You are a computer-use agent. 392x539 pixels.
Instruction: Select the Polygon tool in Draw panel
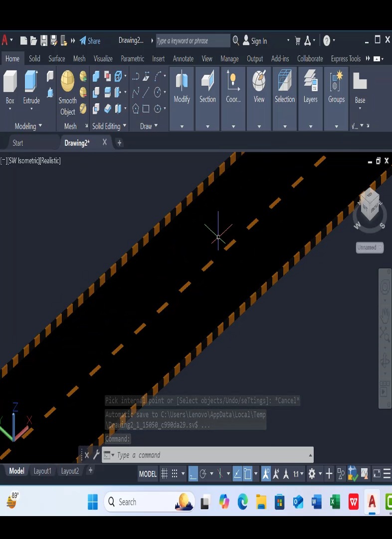[135, 109]
